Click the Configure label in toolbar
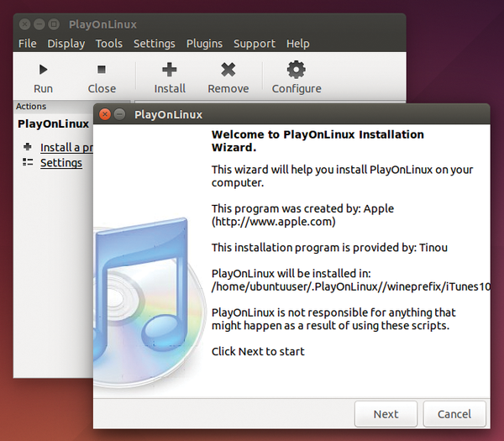The height and width of the screenshot is (441, 504). click(x=297, y=89)
